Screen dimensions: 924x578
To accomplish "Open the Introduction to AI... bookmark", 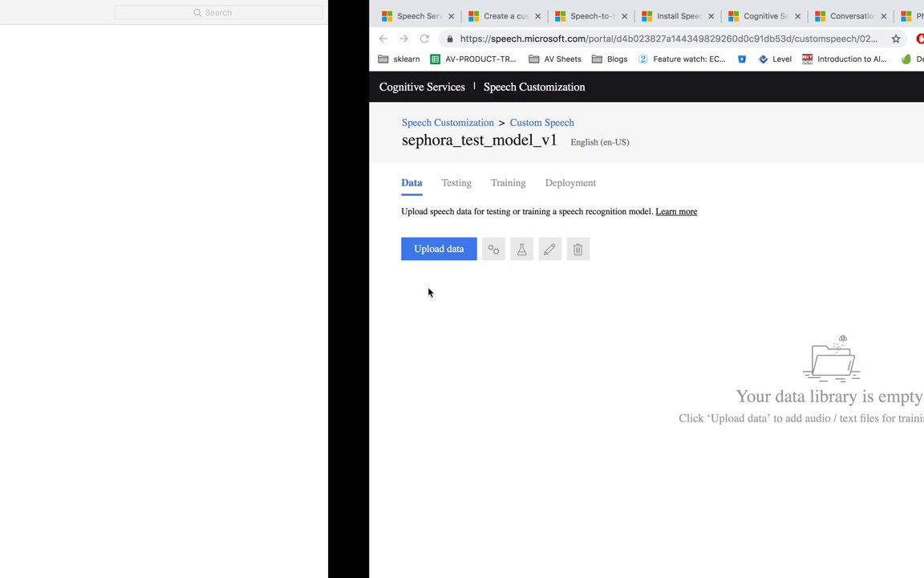I will (x=844, y=59).
